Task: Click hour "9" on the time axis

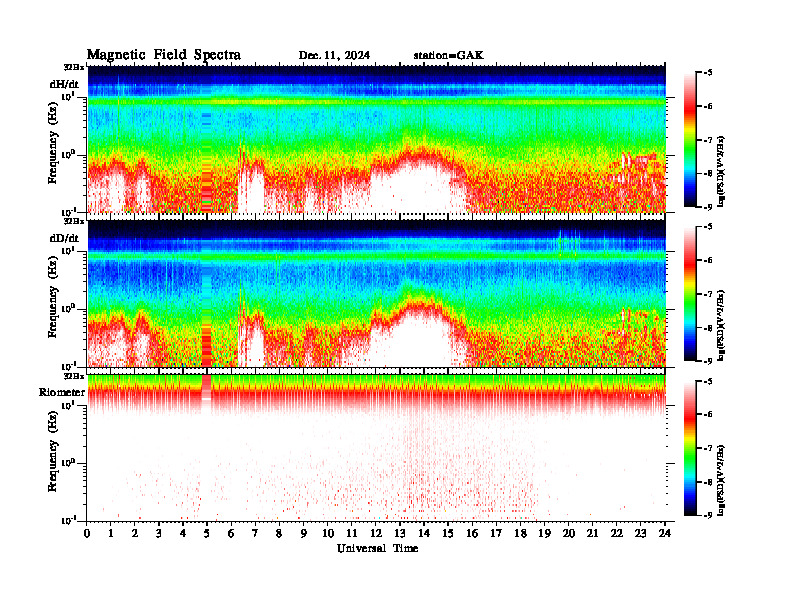Action: coord(303,533)
